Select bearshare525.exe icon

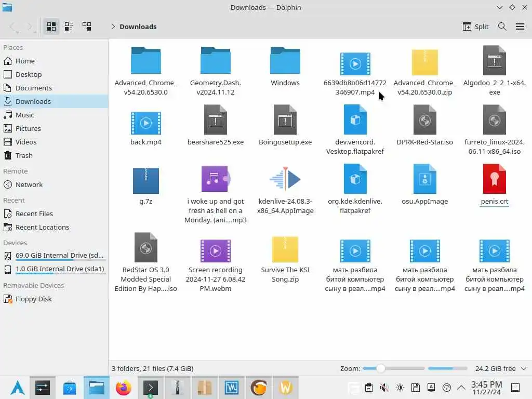tap(216, 119)
